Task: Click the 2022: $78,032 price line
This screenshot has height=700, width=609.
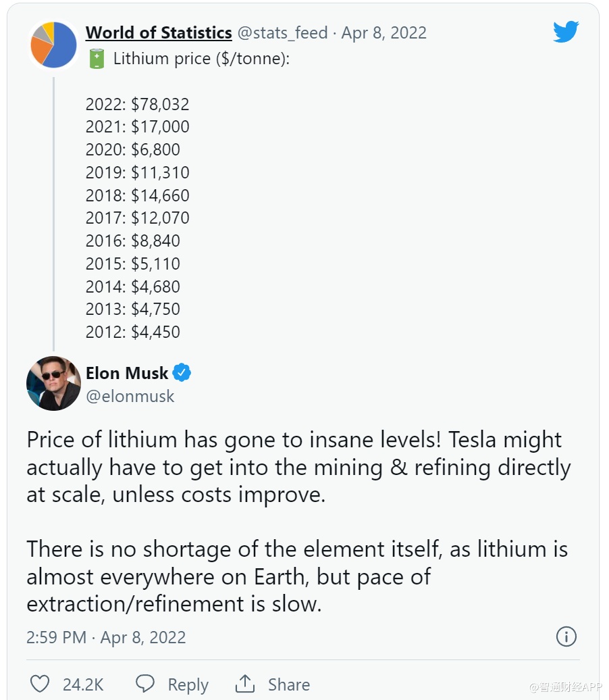Action: [x=137, y=104]
